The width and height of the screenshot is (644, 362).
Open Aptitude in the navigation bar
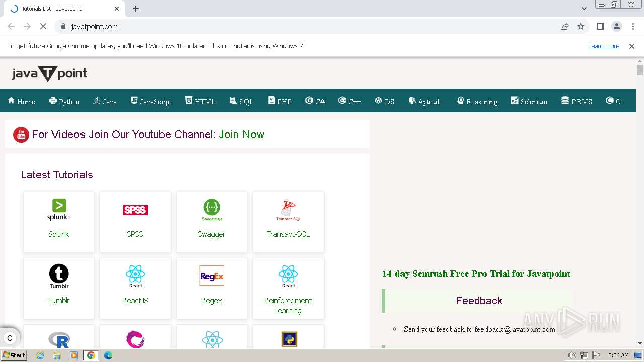425,101
